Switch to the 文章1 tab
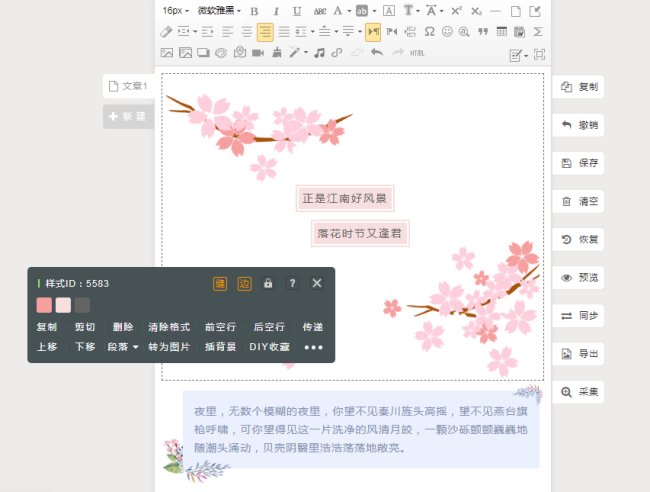650x492 pixels. (x=129, y=86)
